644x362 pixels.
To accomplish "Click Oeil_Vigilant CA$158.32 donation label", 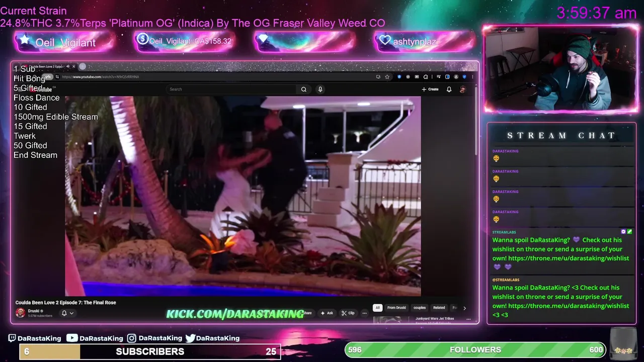I will [190, 41].
